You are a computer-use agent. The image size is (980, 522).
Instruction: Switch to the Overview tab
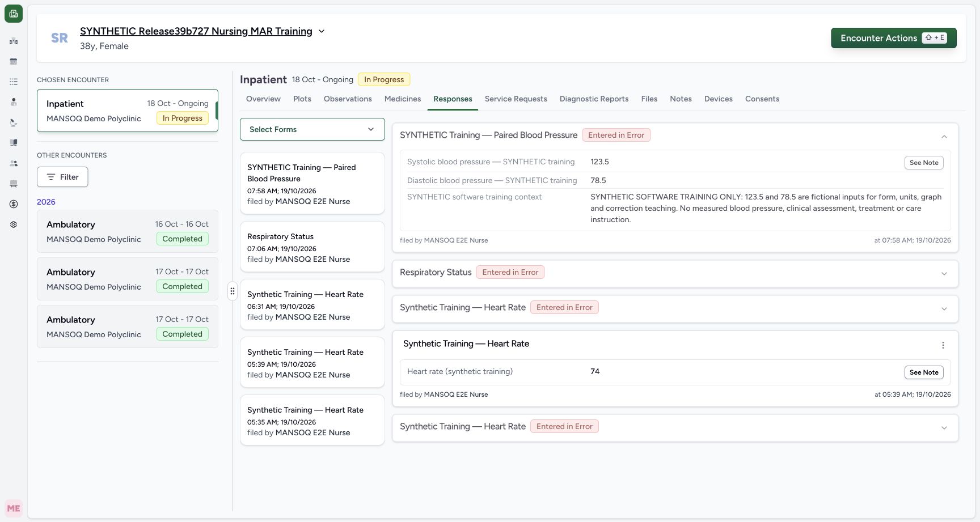click(263, 99)
